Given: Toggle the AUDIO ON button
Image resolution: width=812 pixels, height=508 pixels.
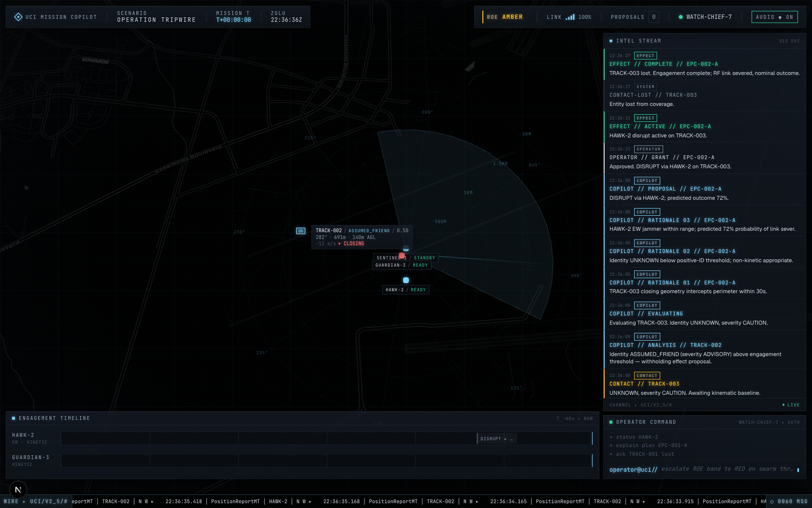Looking at the screenshot, I should (x=774, y=17).
